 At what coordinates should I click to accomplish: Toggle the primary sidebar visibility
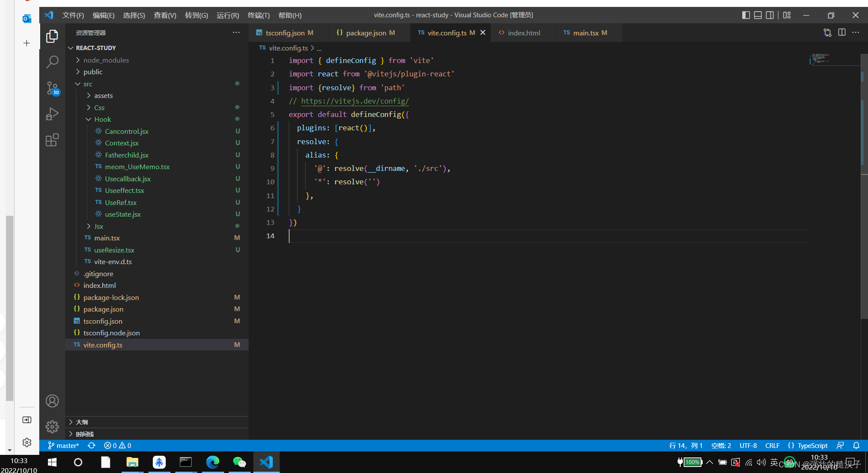tap(745, 15)
